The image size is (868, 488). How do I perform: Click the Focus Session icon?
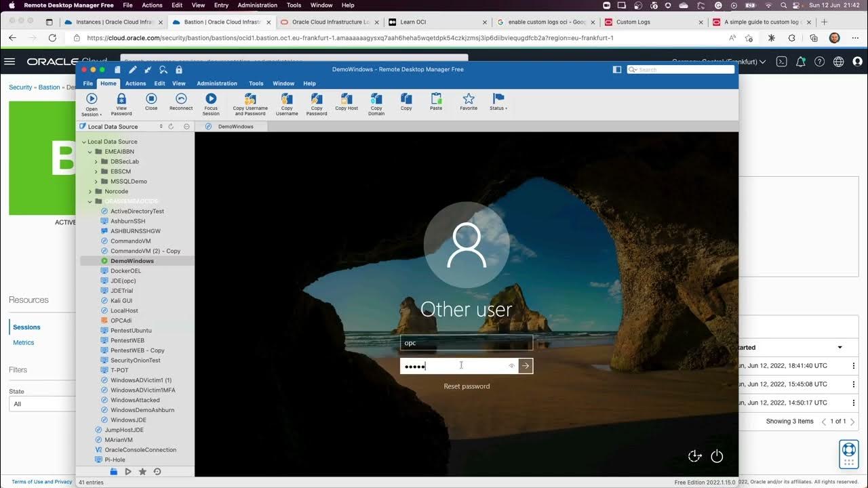click(x=211, y=104)
